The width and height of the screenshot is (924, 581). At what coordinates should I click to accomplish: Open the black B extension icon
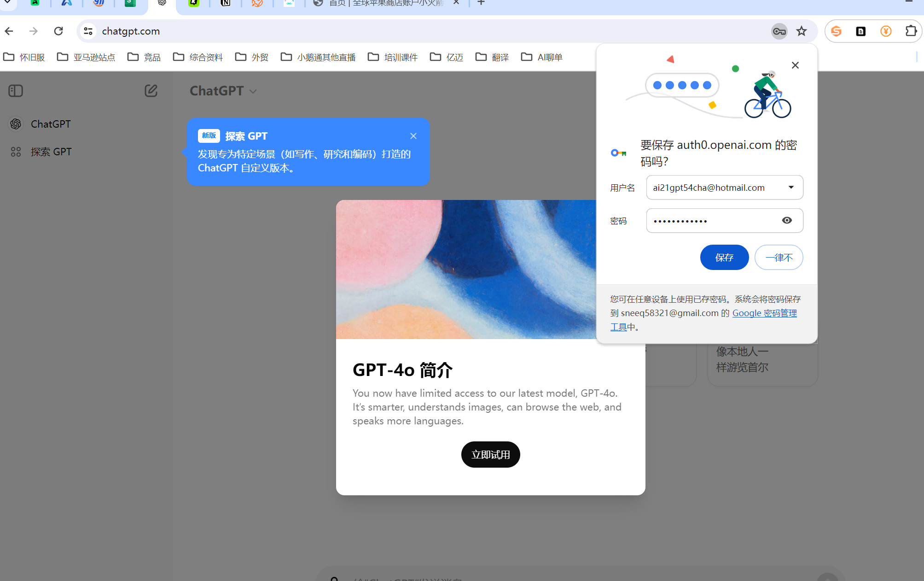click(x=861, y=31)
